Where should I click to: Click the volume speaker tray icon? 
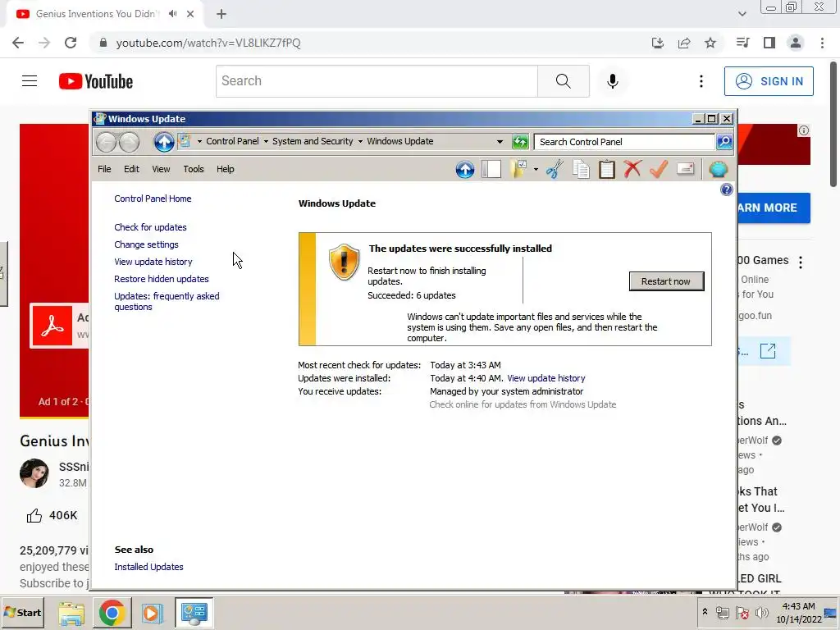(761, 612)
